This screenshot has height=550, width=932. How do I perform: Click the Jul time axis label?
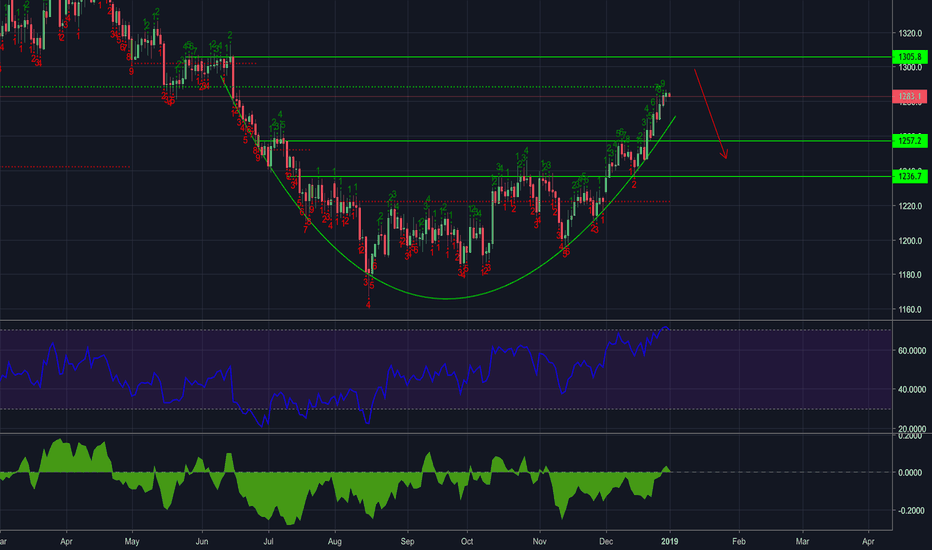(x=268, y=542)
